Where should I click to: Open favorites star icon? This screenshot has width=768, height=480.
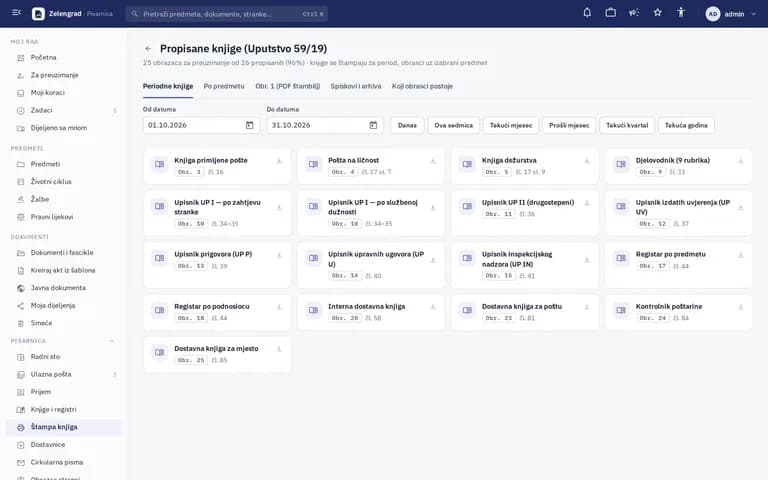coord(657,13)
